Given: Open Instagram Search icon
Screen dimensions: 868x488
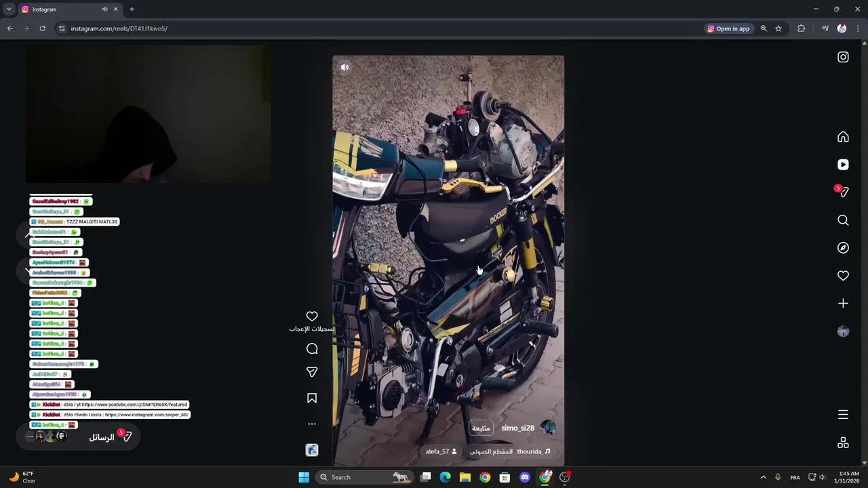Looking at the screenshot, I should pyautogui.click(x=843, y=220).
